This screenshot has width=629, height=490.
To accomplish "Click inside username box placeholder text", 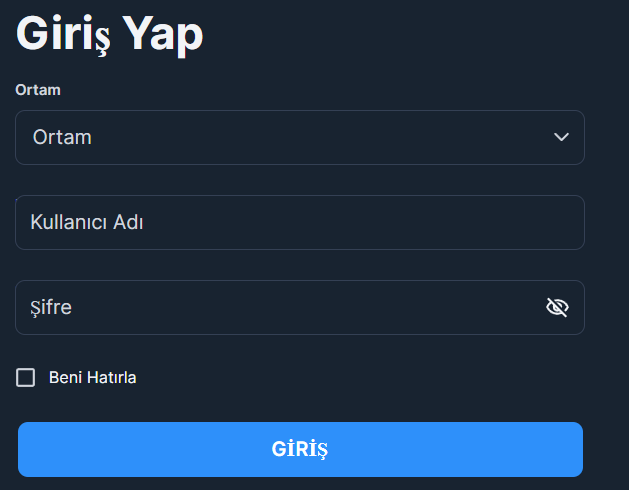I will pyautogui.click(x=87, y=222).
